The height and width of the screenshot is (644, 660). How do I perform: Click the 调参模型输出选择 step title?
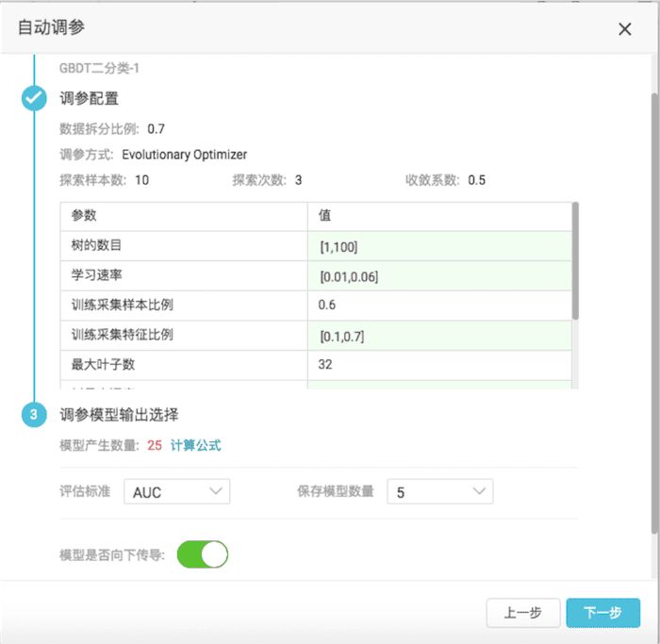coord(119,414)
